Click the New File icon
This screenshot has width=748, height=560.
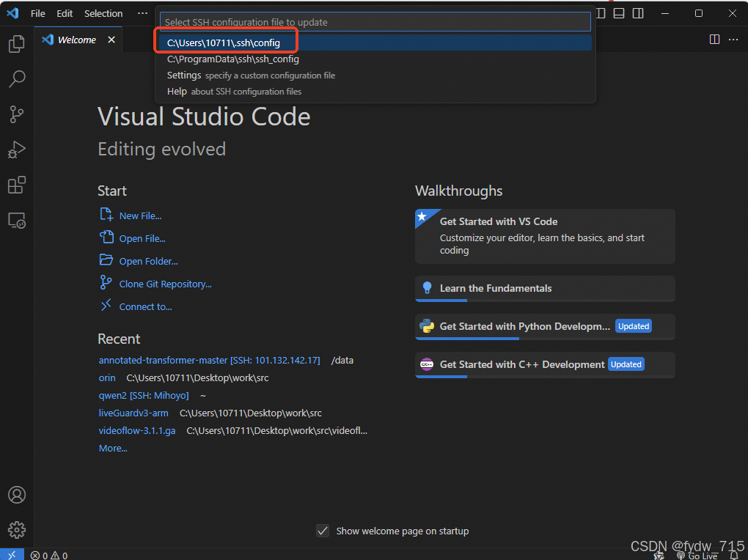click(106, 215)
